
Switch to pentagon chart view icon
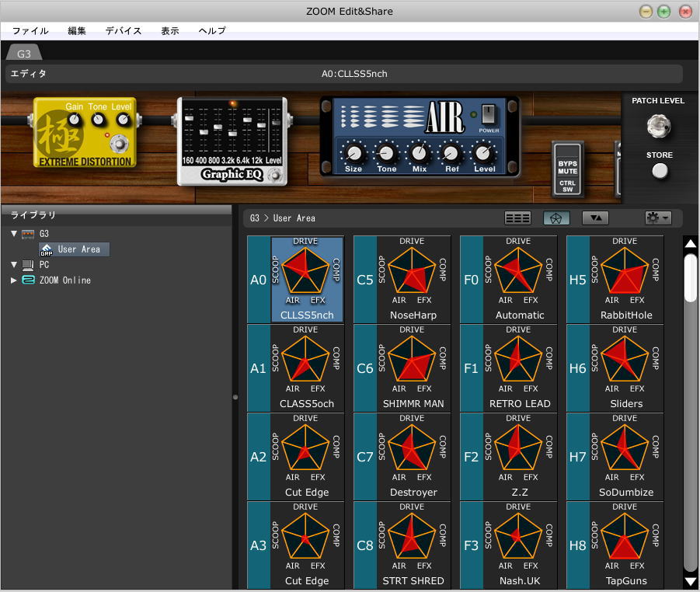coord(555,218)
